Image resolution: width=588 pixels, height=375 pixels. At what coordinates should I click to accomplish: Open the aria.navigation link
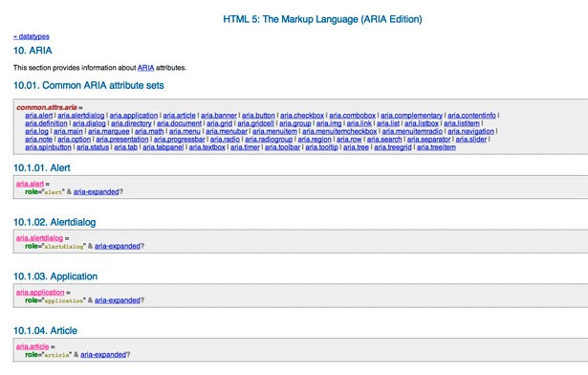(x=470, y=131)
